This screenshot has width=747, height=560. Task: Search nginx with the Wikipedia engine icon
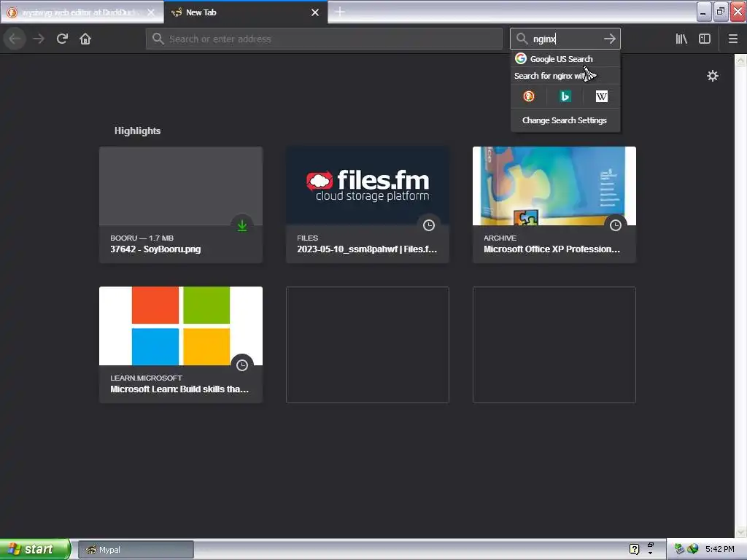click(601, 97)
